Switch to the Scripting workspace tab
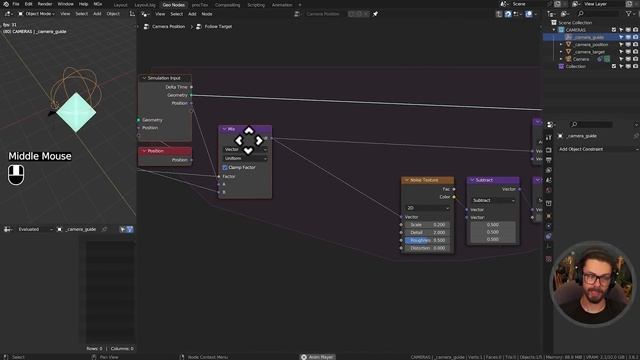Screen dimensions: 640x360 256,5
